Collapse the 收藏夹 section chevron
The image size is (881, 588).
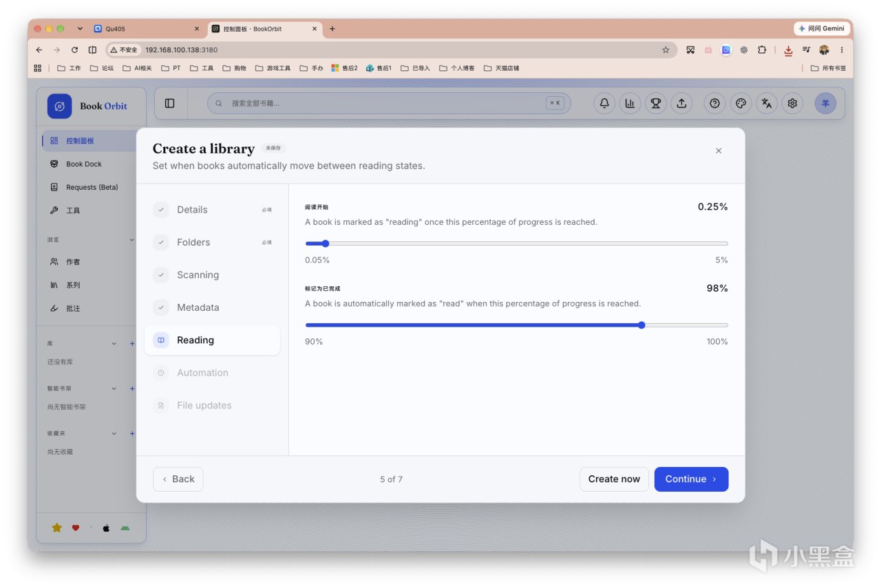coord(114,434)
